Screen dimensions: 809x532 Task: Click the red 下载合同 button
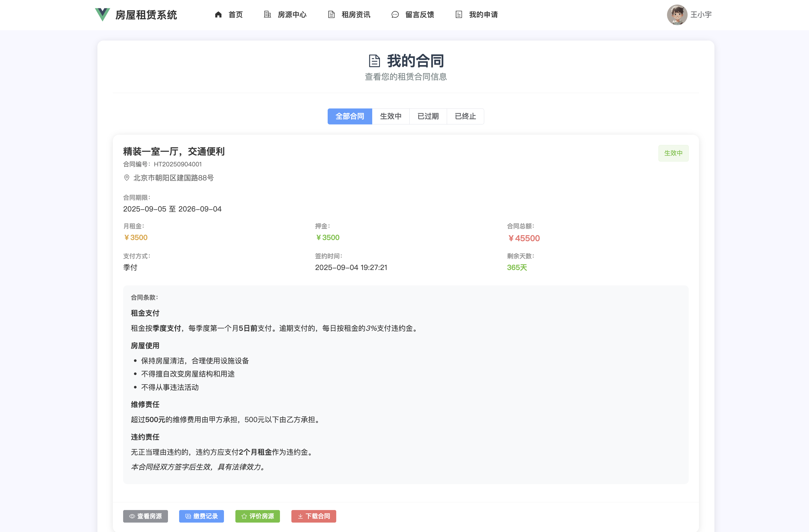(313, 516)
